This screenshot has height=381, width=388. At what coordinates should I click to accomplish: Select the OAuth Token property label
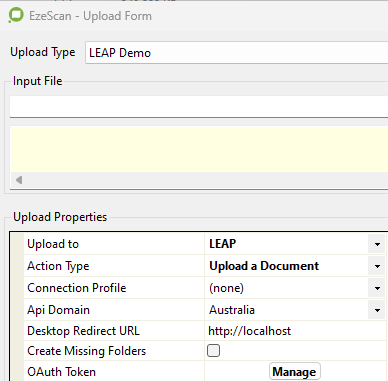pos(61,372)
